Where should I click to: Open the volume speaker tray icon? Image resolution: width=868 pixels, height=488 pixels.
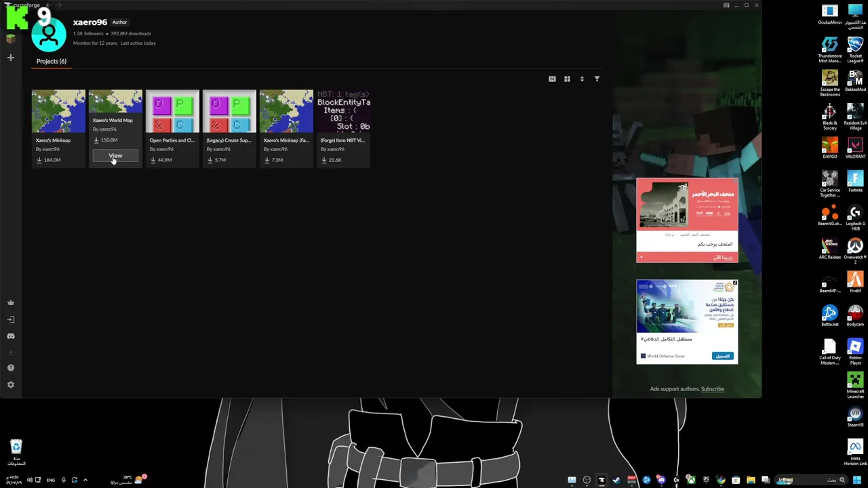[x=29, y=481]
